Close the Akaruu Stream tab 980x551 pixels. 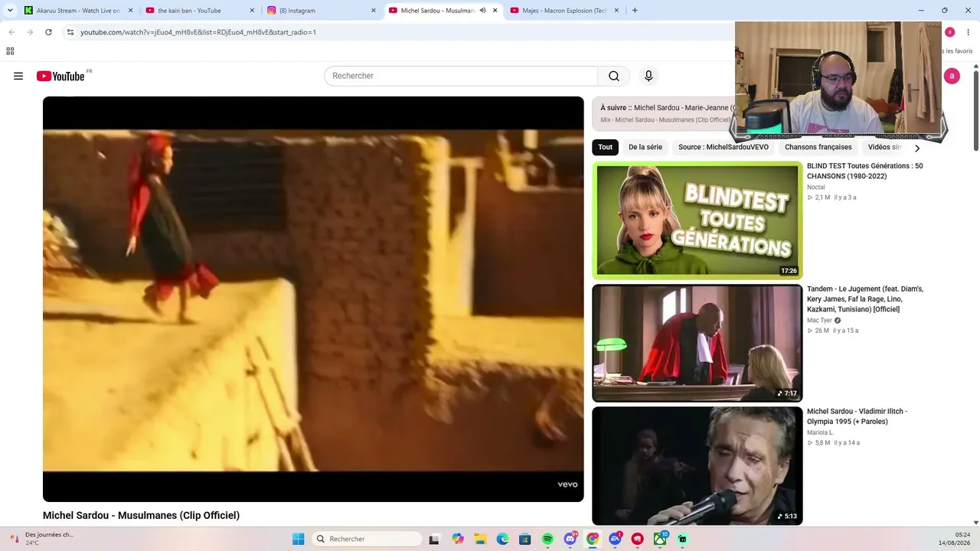click(130, 11)
